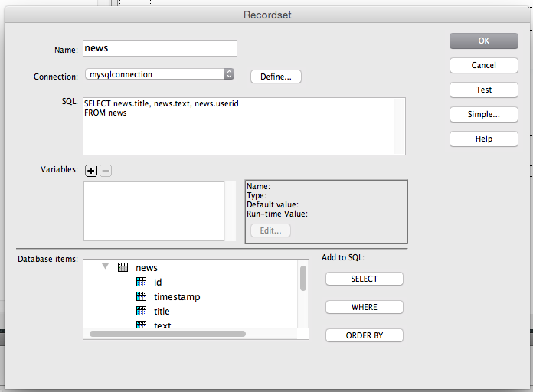Viewport: 533px width, 392px height.
Task: Click OK to confirm recordset
Action: (484, 41)
